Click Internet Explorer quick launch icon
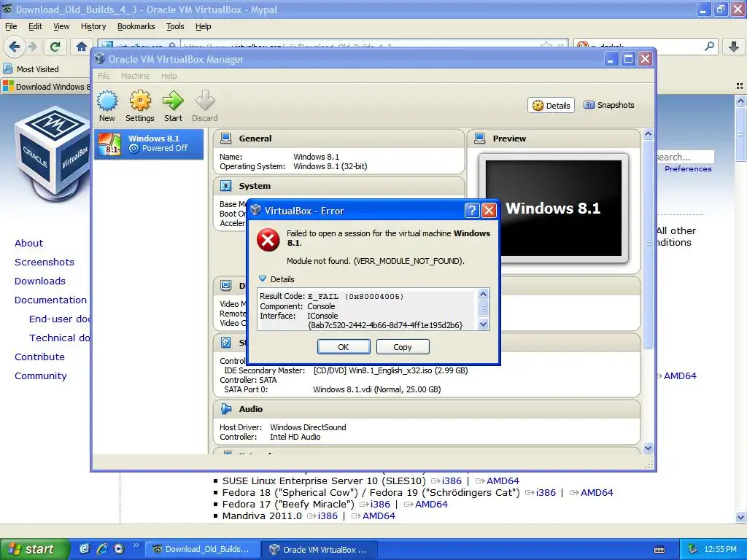The height and width of the screenshot is (560, 747). (102, 549)
